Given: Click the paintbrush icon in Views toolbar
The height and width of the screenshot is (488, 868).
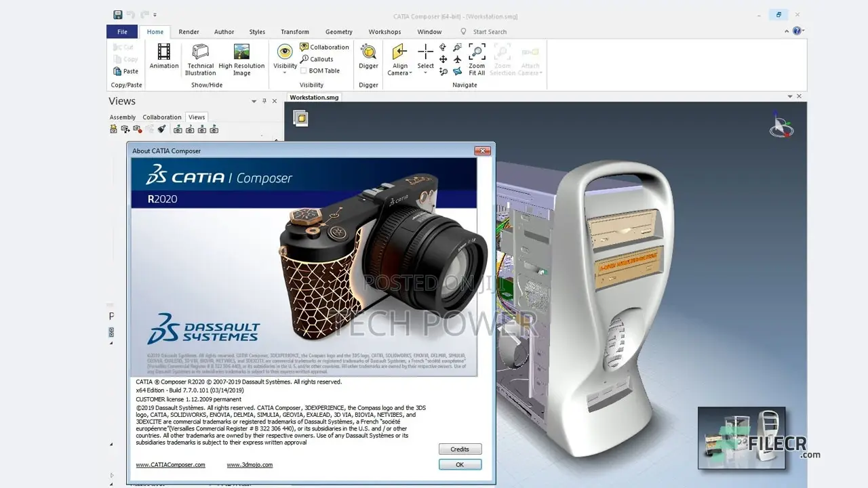Looking at the screenshot, I should [x=161, y=129].
